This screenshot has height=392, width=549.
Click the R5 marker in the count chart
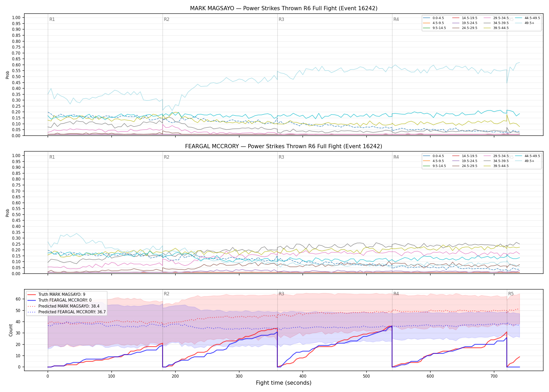click(511, 294)
